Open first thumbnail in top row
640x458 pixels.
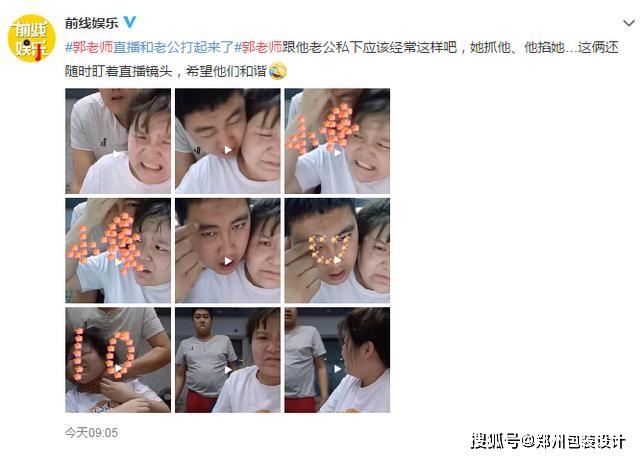point(118,141)
